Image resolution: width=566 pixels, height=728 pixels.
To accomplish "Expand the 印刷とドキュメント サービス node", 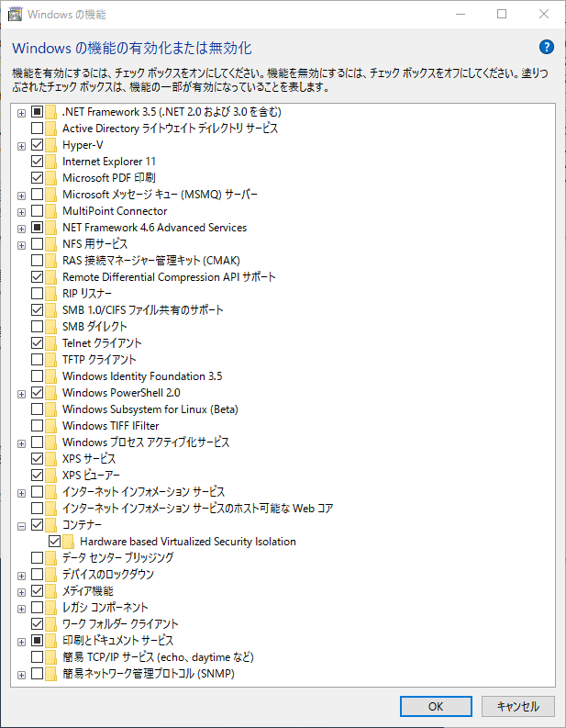I will (x=21, y=642).
